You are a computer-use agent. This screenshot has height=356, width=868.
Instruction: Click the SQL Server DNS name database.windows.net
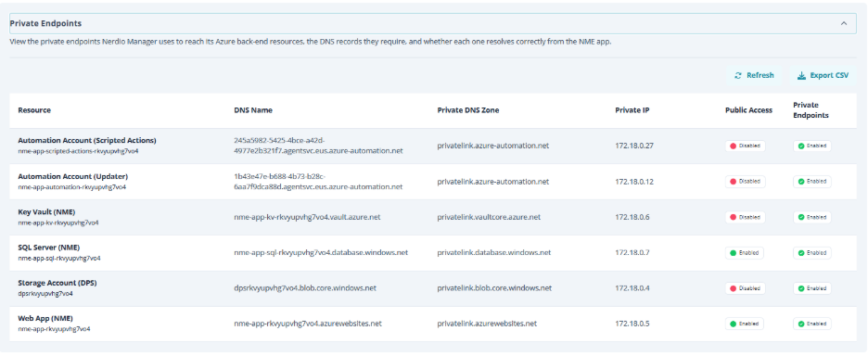[321, 252]
